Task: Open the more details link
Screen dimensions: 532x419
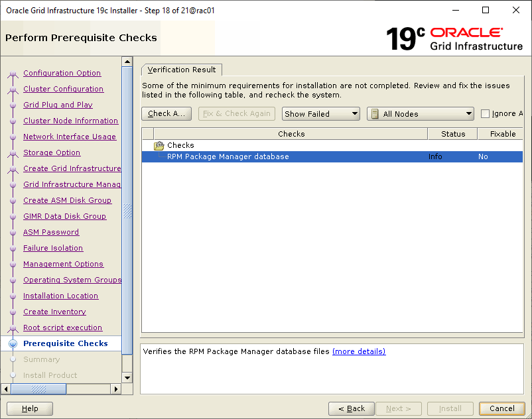Action: (359, 351)
